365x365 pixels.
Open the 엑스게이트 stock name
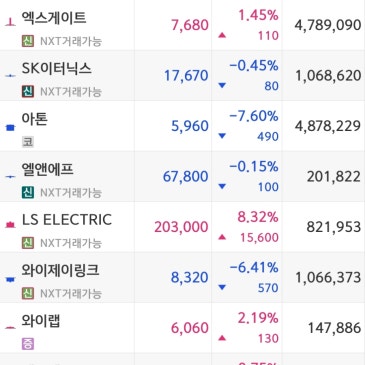(54, 18)
